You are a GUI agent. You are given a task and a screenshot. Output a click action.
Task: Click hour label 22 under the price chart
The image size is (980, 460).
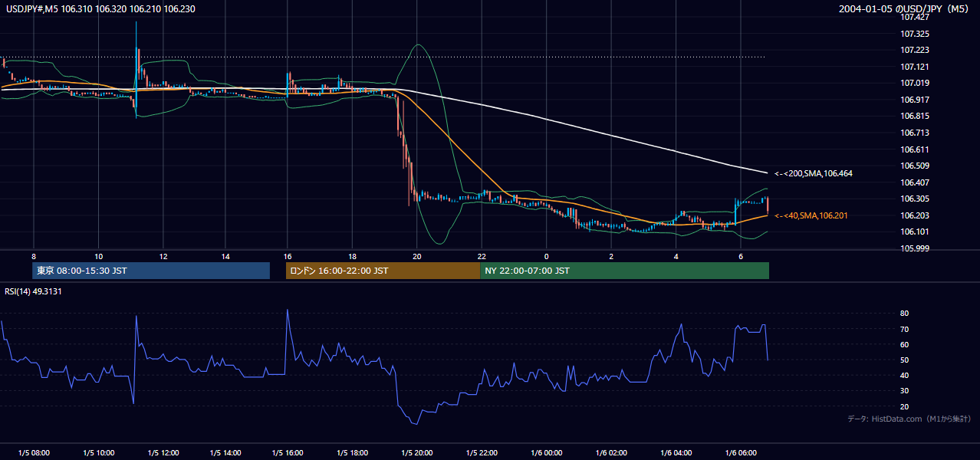[x=482, y=256]
